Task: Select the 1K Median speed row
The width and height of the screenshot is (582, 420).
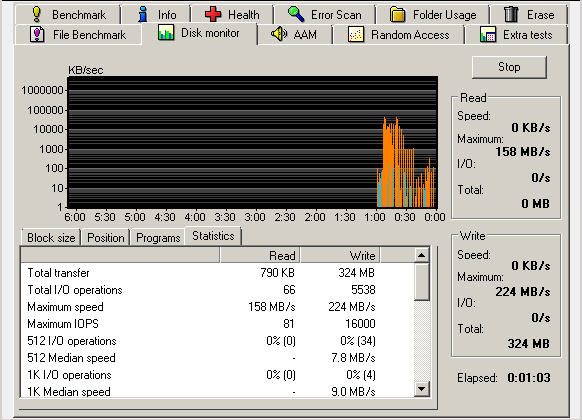Action: point(217,391)
